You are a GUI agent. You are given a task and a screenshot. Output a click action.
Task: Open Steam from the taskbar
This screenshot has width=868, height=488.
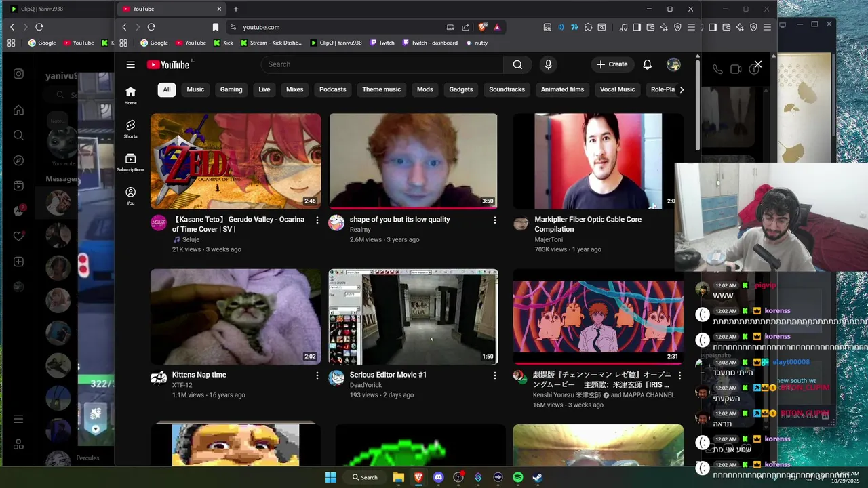(538, 477)
